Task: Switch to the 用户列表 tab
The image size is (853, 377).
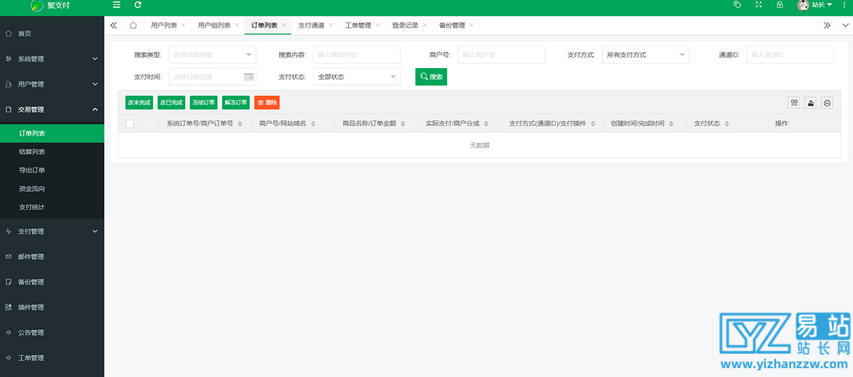Action: 164,25
